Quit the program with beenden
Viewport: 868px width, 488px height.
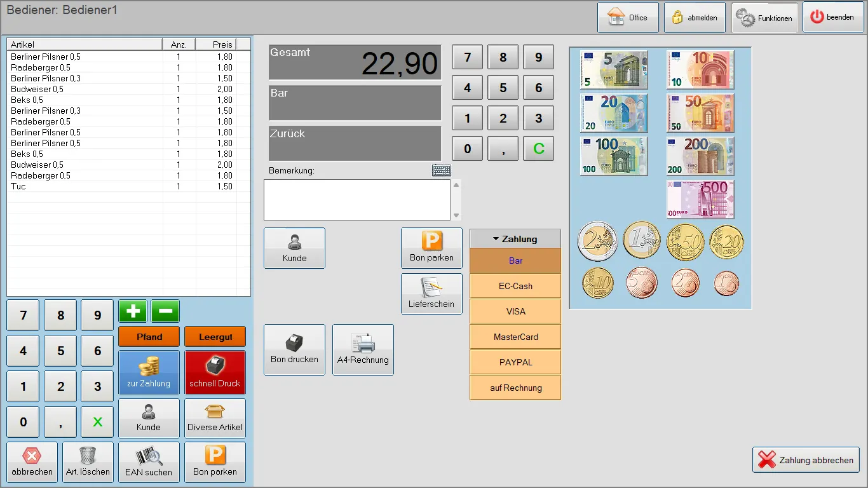(833, 18)
